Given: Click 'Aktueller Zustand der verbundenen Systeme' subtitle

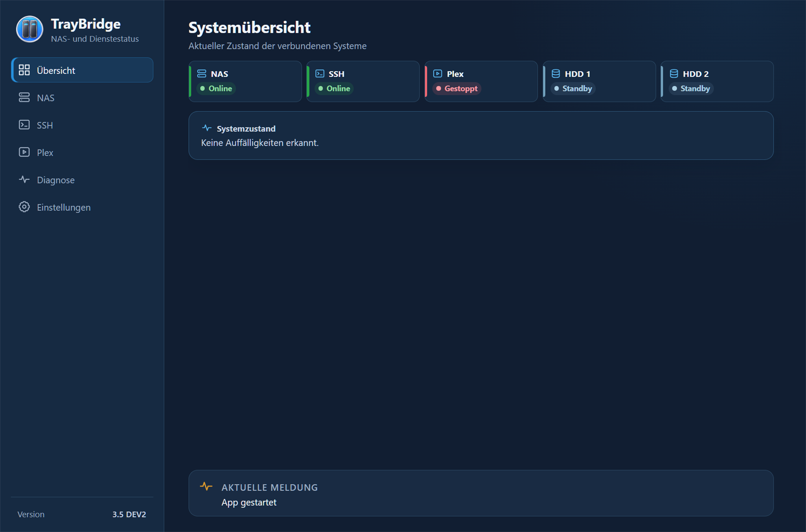Looking at the screenshot, I should click(278, 46).
